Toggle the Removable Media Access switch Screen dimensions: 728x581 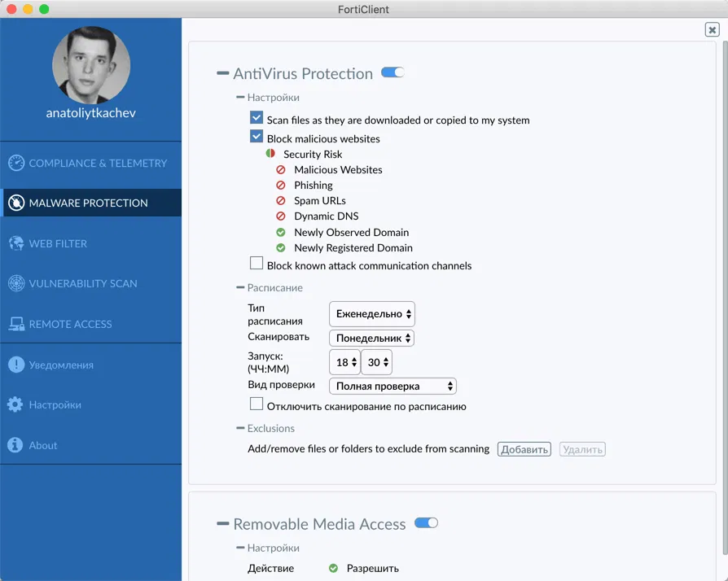point(426,523)
